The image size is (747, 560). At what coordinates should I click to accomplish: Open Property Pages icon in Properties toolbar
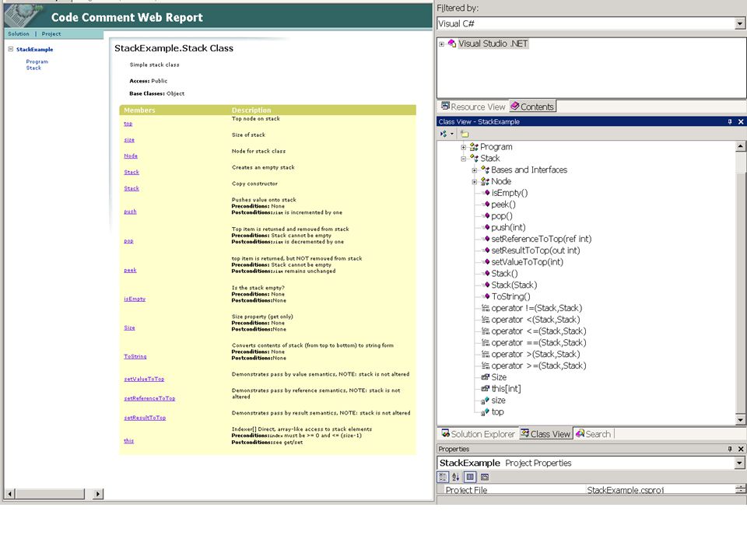[485, 477]
